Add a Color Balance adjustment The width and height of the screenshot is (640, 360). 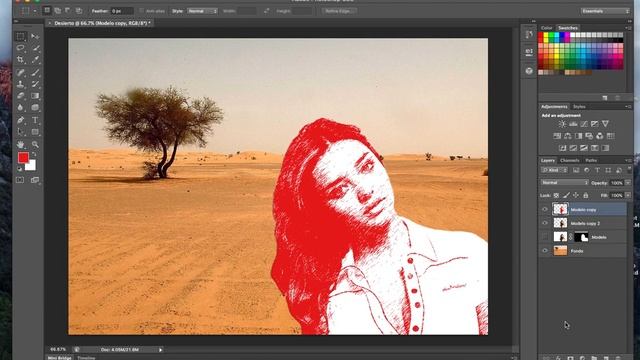568,136
